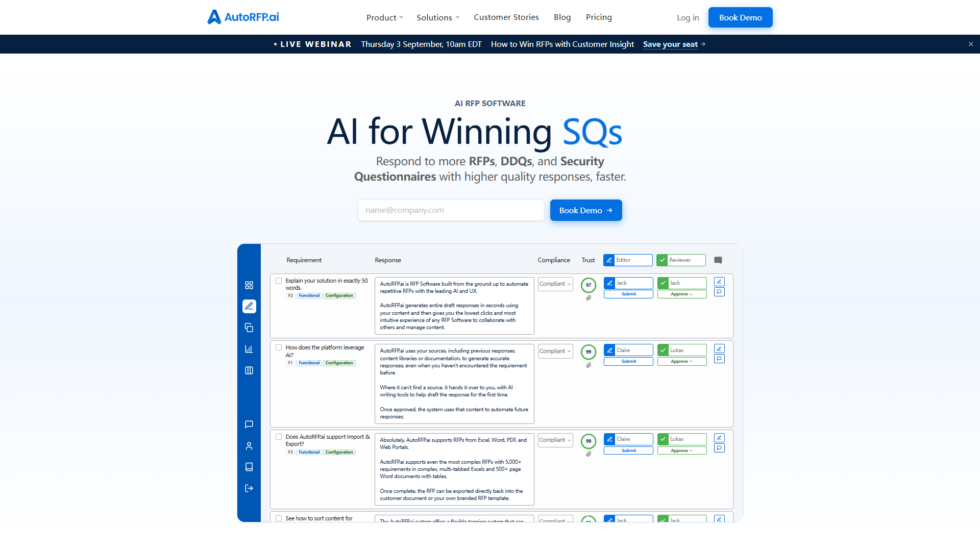Open the chat bubble icon in sidebar
Viewport: 980px width, 551px height.
point(249,424)
